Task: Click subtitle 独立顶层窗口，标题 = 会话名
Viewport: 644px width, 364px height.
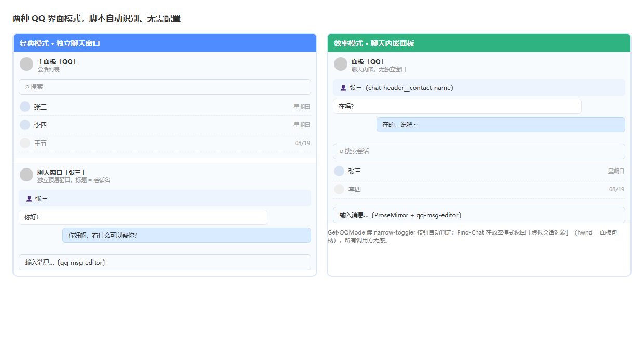Action: coord(74,180)
